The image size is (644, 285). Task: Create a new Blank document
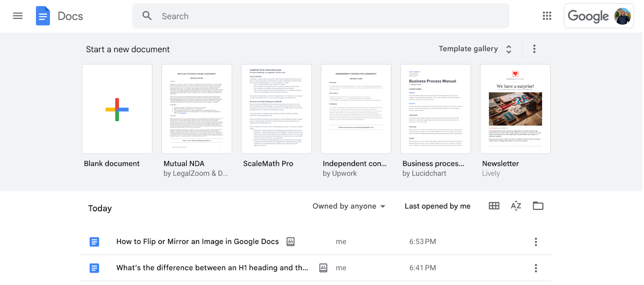pyautogui.click(x=117, y=109)
